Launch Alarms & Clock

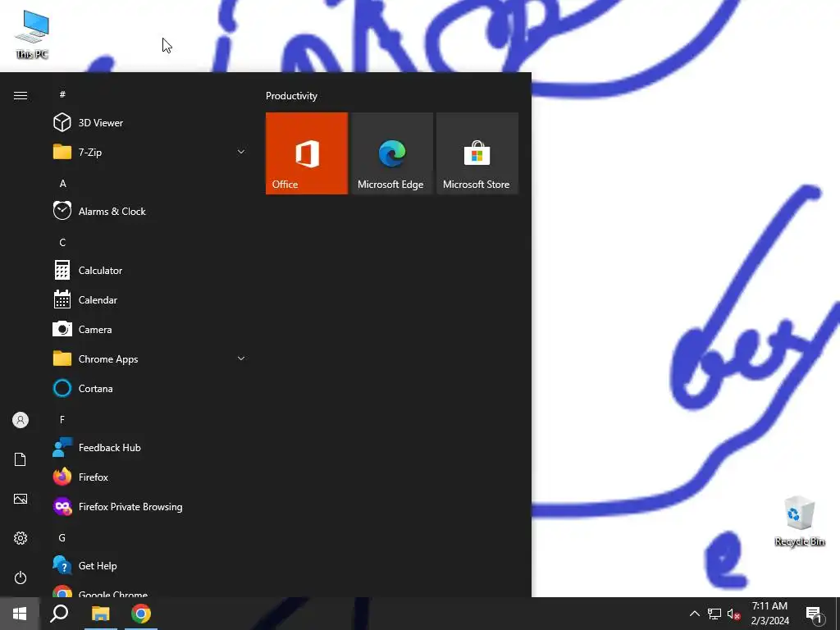pyautogui.click(x=148, y=211)
